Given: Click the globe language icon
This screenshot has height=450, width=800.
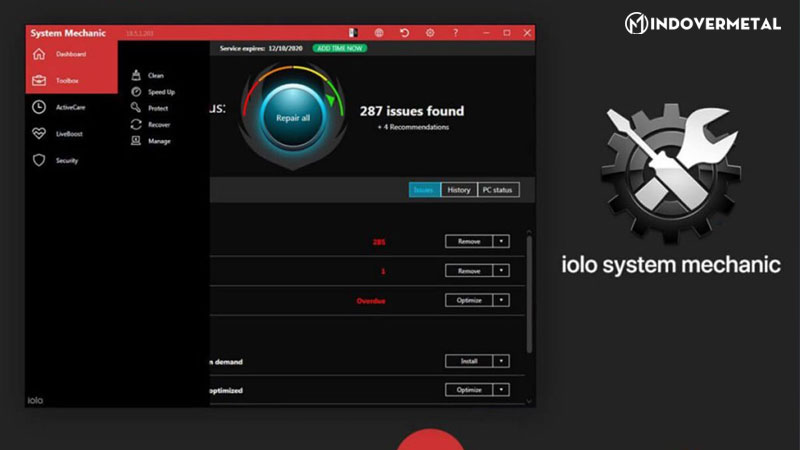Looking at the screenshot, I should (x=379, y=33).
